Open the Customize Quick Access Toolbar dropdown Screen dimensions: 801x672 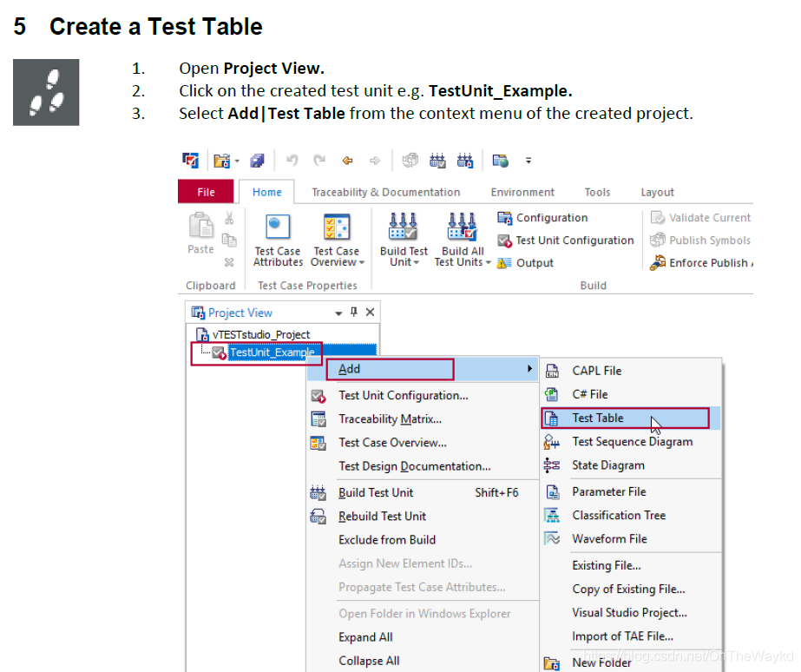pyautogui.click(x=529, y=161)
